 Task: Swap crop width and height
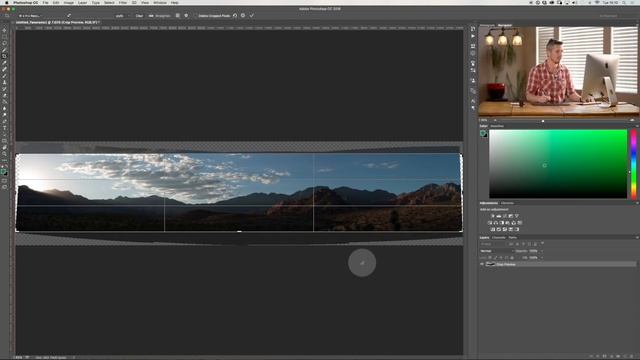pos(69,16)
